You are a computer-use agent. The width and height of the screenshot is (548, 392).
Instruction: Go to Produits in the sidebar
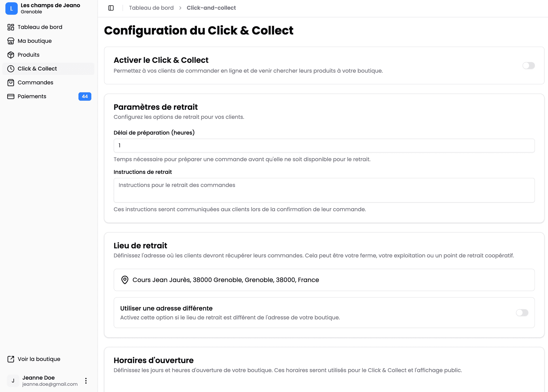click(29, 55)
